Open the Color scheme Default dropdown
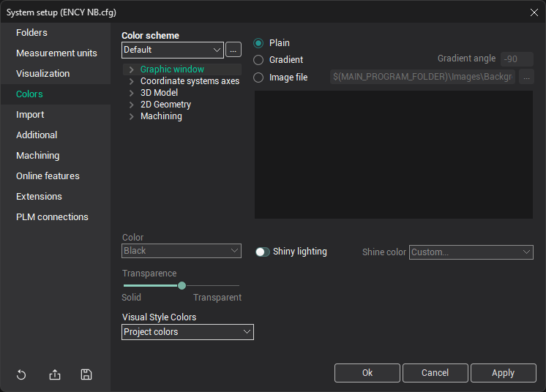 [173, 50]
